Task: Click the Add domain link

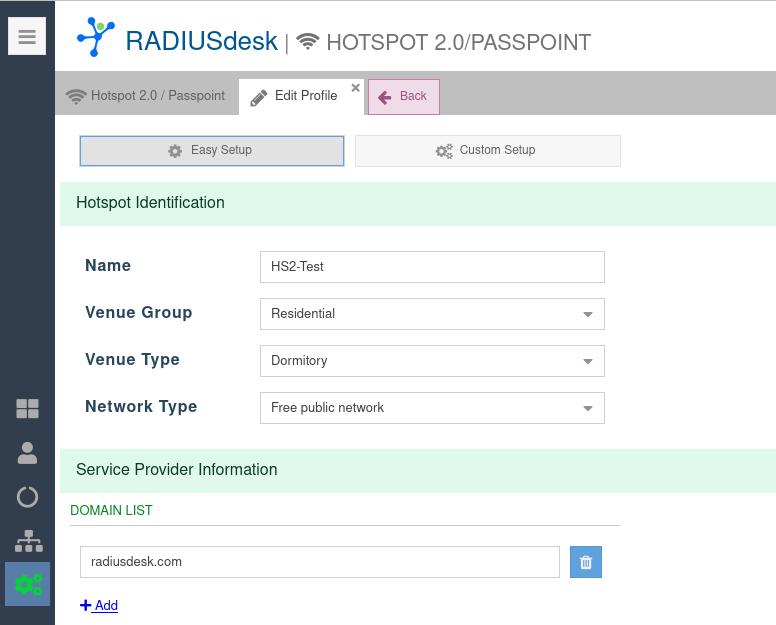Action: pos(100,605)
